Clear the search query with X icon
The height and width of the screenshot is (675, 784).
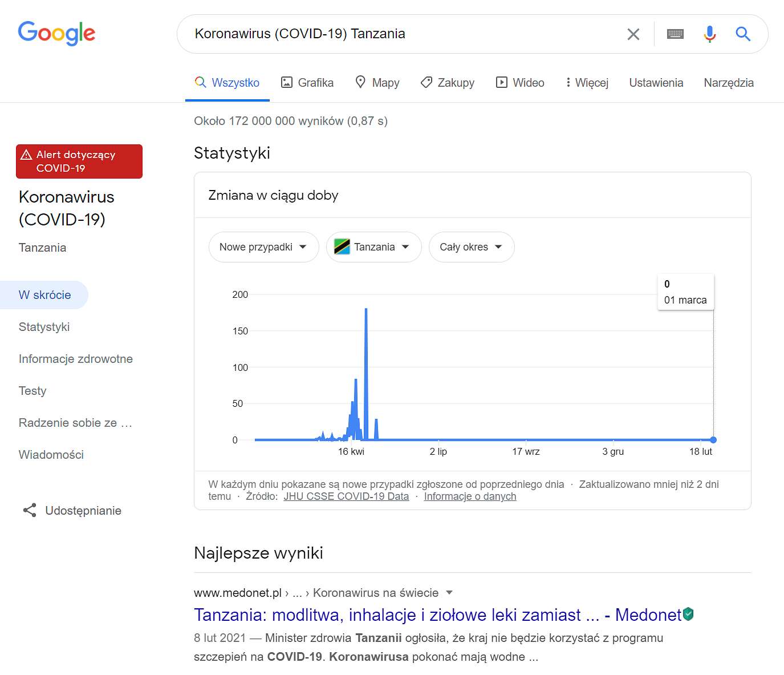[x=633, y=34]
